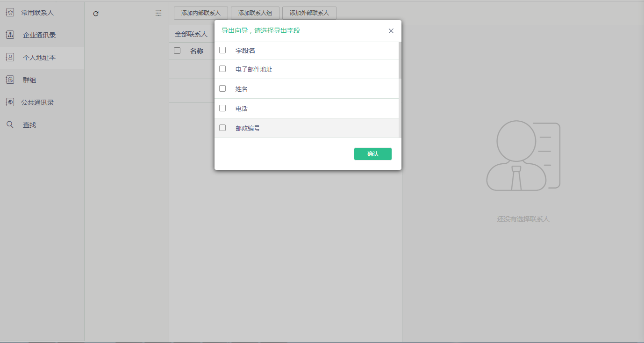Click the 电话 row text
The image size is (644, 343).
[242, 109]
